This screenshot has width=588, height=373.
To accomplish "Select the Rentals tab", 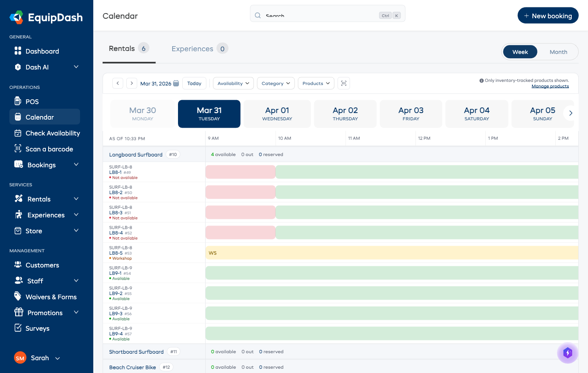I will click(x=122, y=49).
